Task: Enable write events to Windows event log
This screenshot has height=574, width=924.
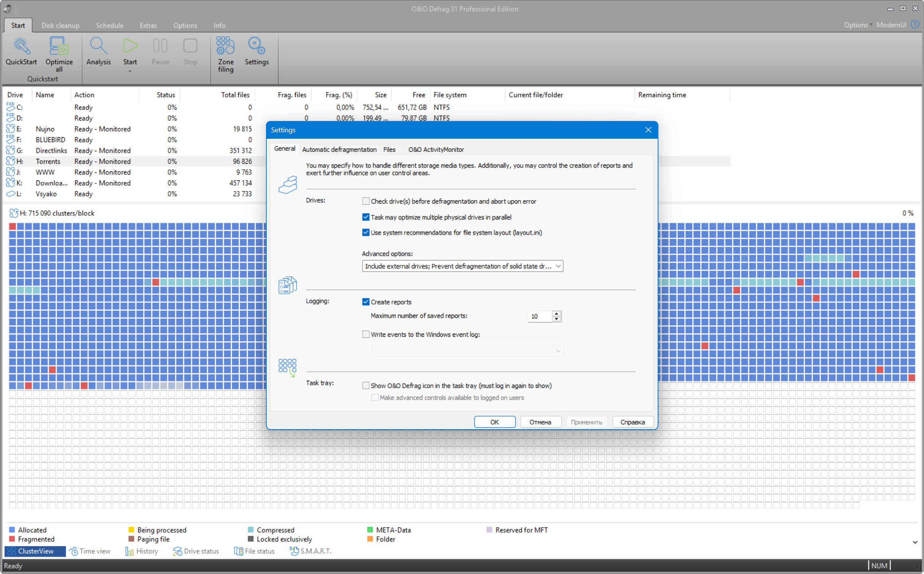Action: 366,334
